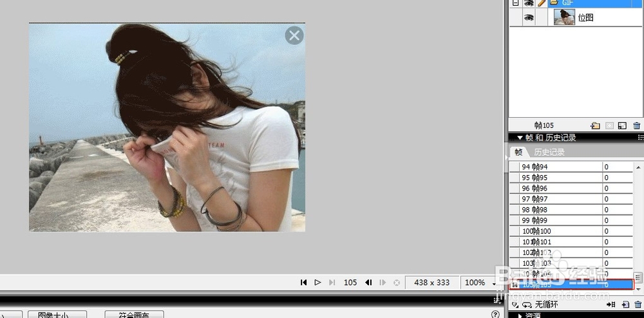Image resolution: width=644 pixels, height=318 pixels.
Task: Switch to the 帧 tab
Action: coord(518,152)
